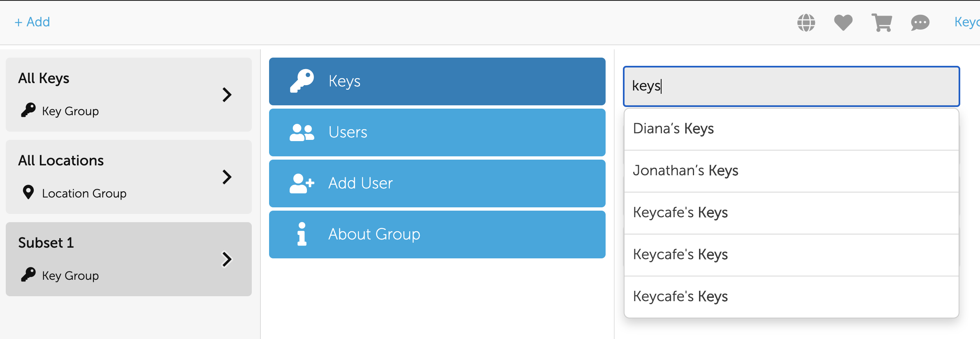Expand the Subset 1 group chevron
The height and width of the screenshot is (339, 980).
coord(227,259)
